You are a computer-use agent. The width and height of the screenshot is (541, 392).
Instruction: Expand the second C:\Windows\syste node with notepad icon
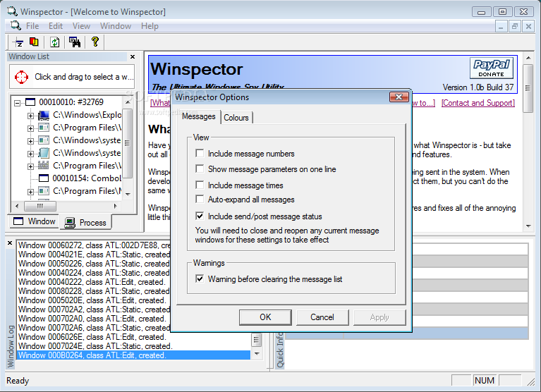[31, 154]
